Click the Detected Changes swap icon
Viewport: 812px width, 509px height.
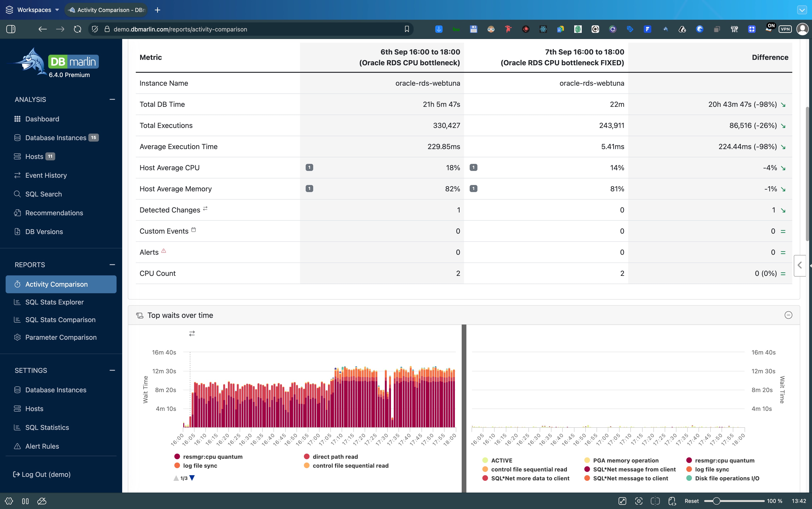[205, 209]
